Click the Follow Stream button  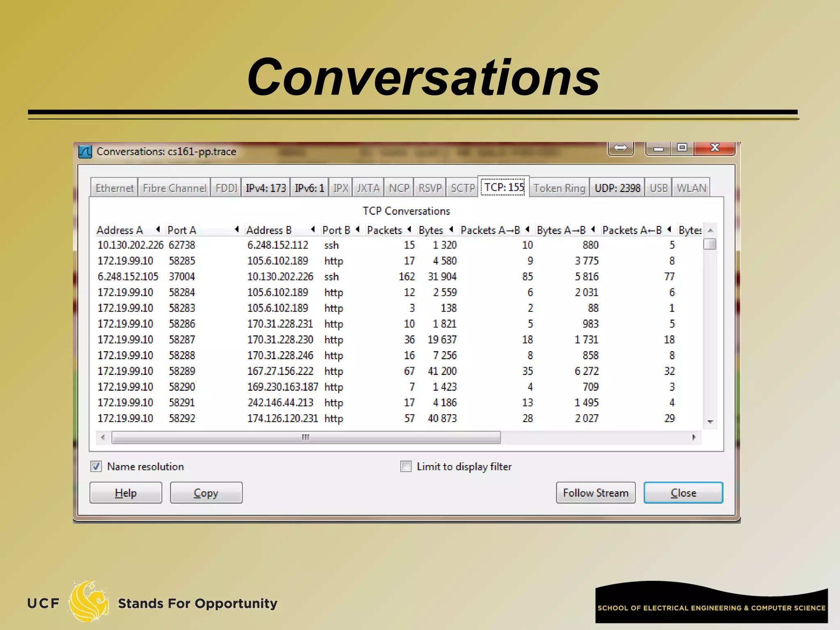point(596,493)
